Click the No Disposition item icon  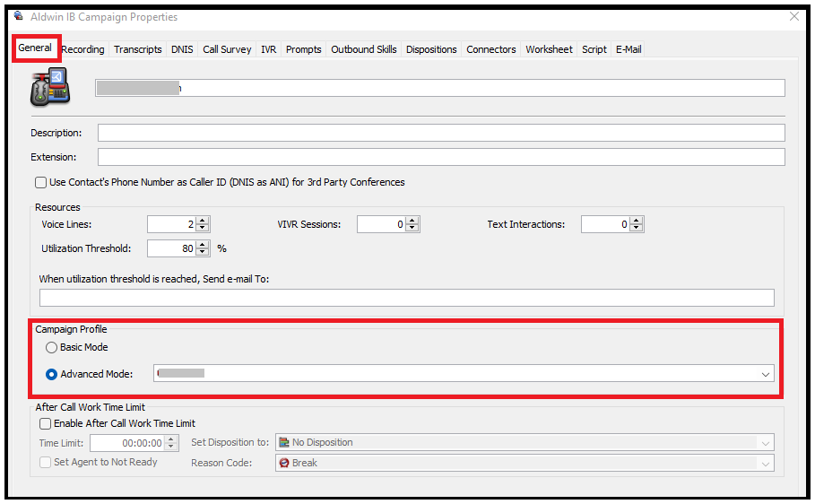click(x=284, y=443)
